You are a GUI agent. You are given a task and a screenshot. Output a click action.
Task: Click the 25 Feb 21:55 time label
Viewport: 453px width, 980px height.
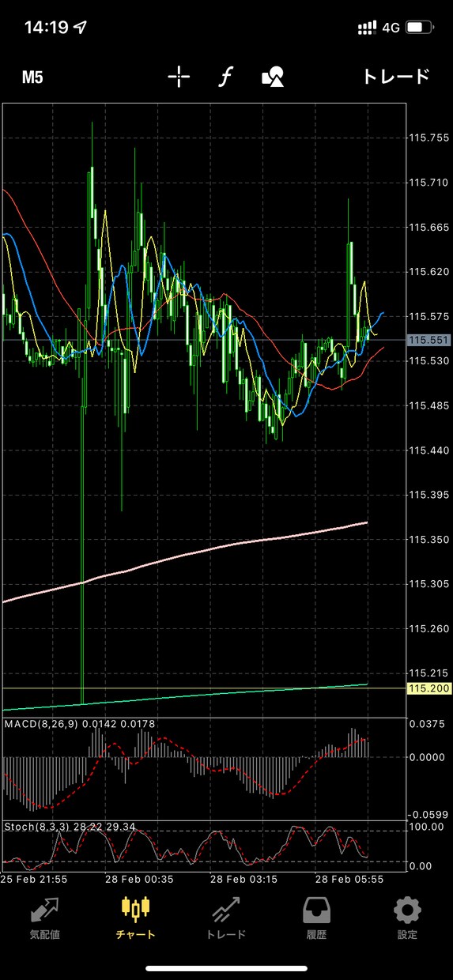click(34, 879)
